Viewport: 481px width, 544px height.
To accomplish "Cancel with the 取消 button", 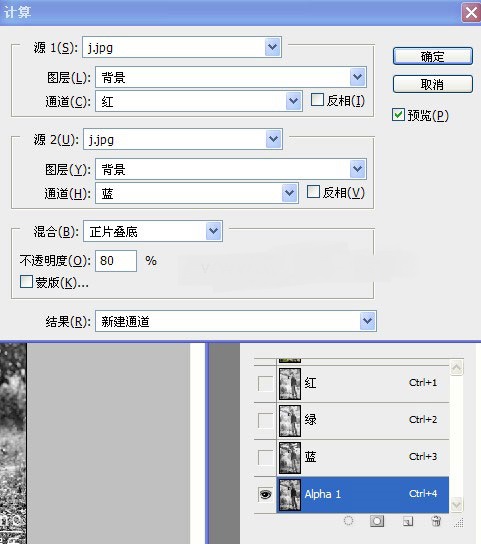I will tap(433, 84).
